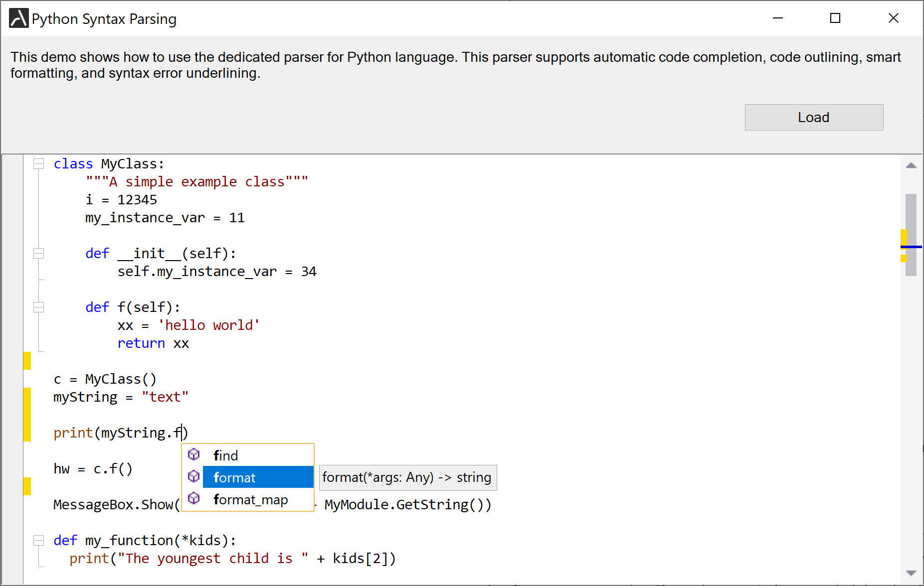Click the method icon beside "format" suggestion
The height and width of the screenshot is (586, 924).
pos(193,477)
